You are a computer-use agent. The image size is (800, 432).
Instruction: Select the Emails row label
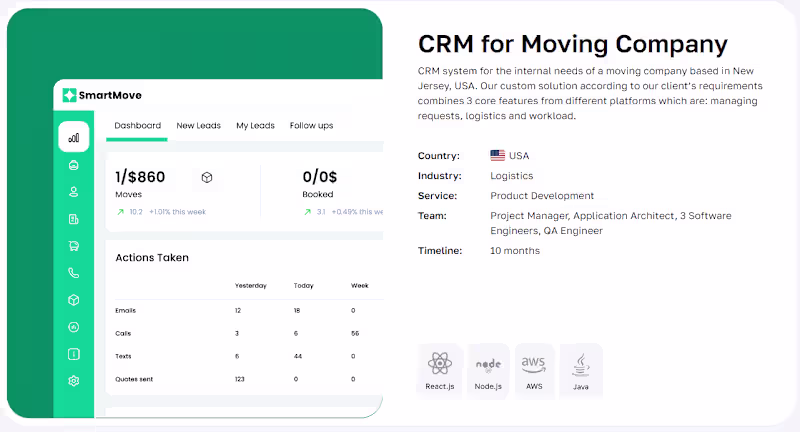pyautogui.click(x=126, y=310)
